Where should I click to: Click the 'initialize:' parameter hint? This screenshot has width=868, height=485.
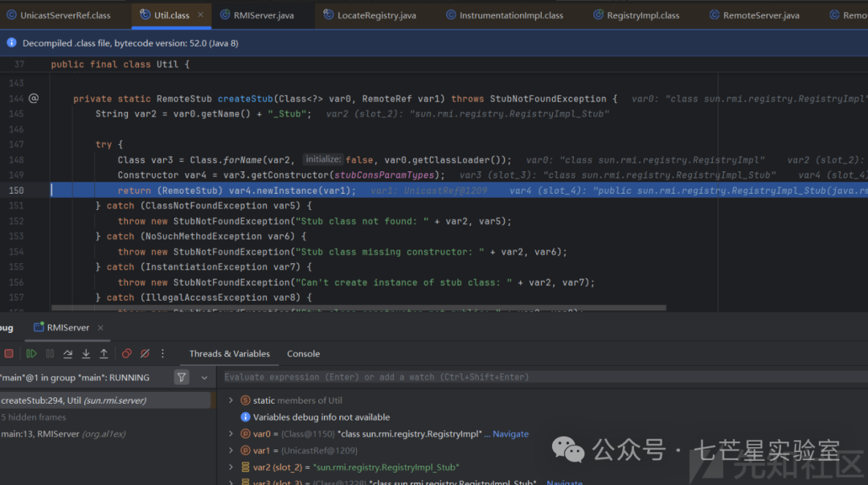tap(323, 159)
